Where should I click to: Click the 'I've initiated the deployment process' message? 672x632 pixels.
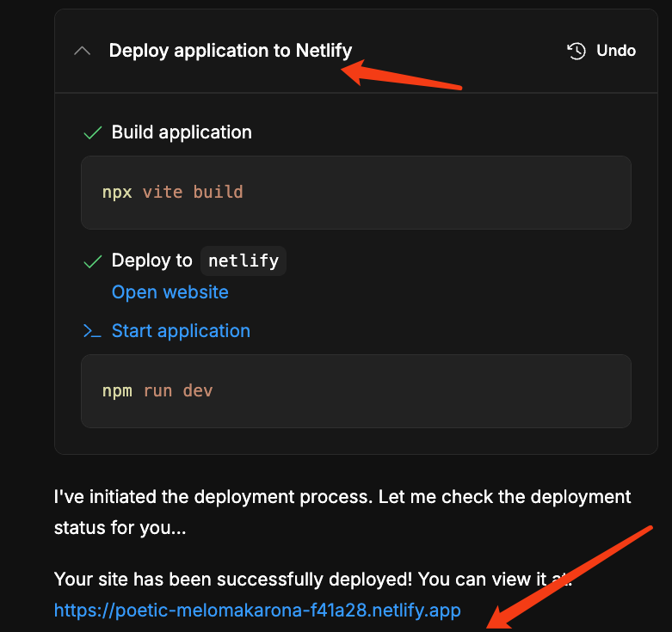pyautogui.click(x=342, y=512)
